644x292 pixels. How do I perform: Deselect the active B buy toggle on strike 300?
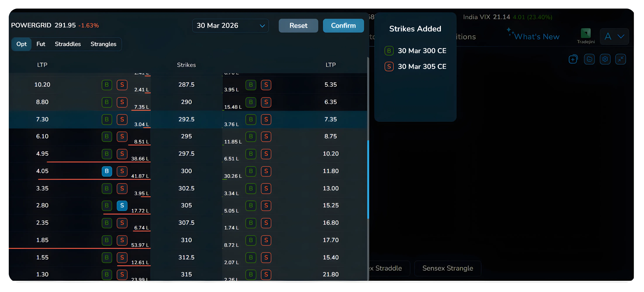[107, 171]
